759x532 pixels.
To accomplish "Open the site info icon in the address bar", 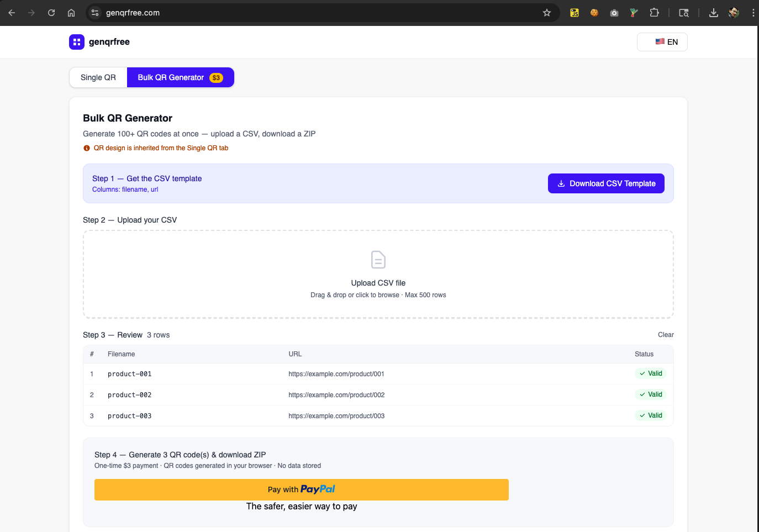I will [95, 13].
